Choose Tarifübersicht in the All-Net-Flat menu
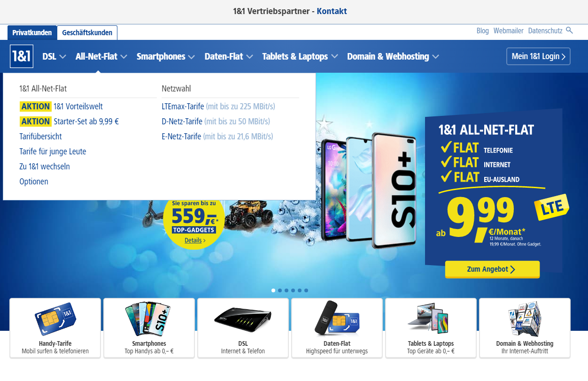The image size is (588, 381). [x=40, y=137]
